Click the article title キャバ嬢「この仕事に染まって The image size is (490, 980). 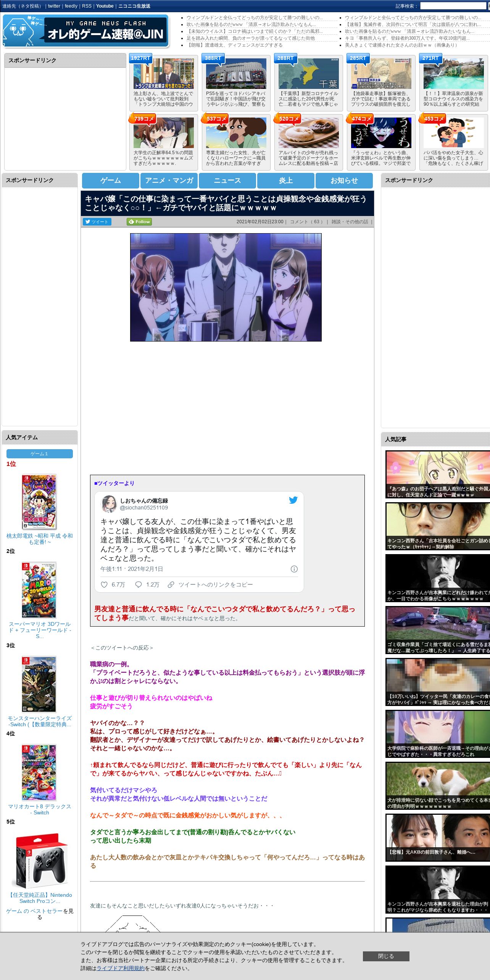(226, 203)
